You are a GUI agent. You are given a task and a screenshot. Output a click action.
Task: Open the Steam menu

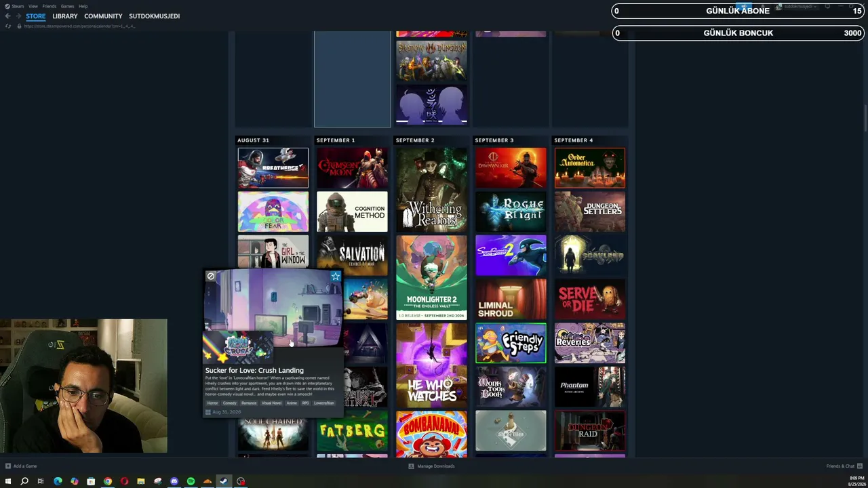pos(18,6)
